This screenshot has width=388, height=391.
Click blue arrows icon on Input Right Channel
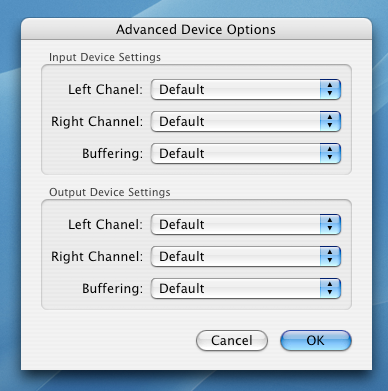(x=330, y=121)
